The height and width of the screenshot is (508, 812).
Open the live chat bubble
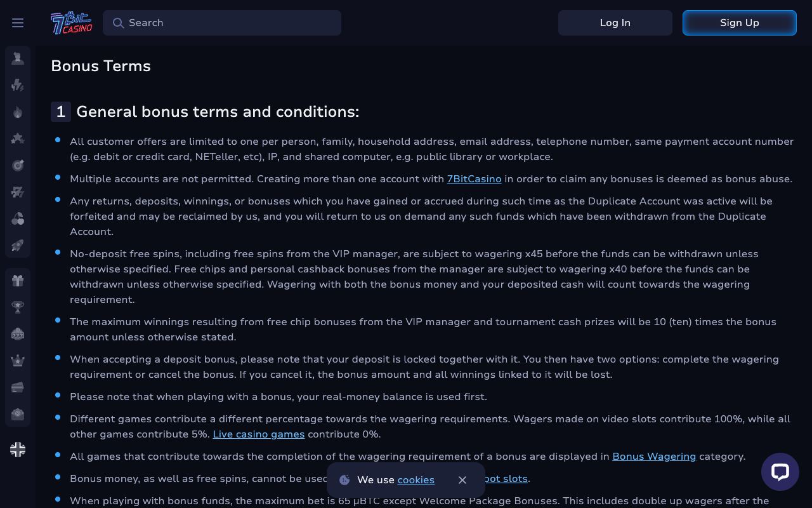[x=780, y=472]
